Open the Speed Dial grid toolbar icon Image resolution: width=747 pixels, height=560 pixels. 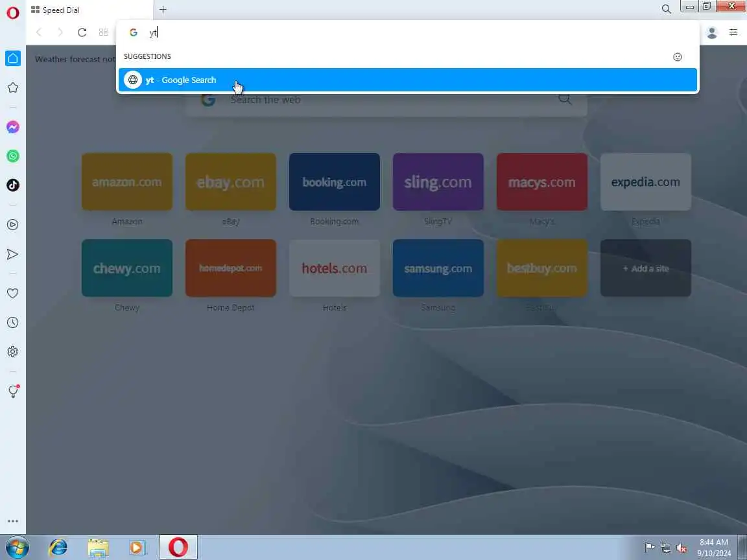103,32
